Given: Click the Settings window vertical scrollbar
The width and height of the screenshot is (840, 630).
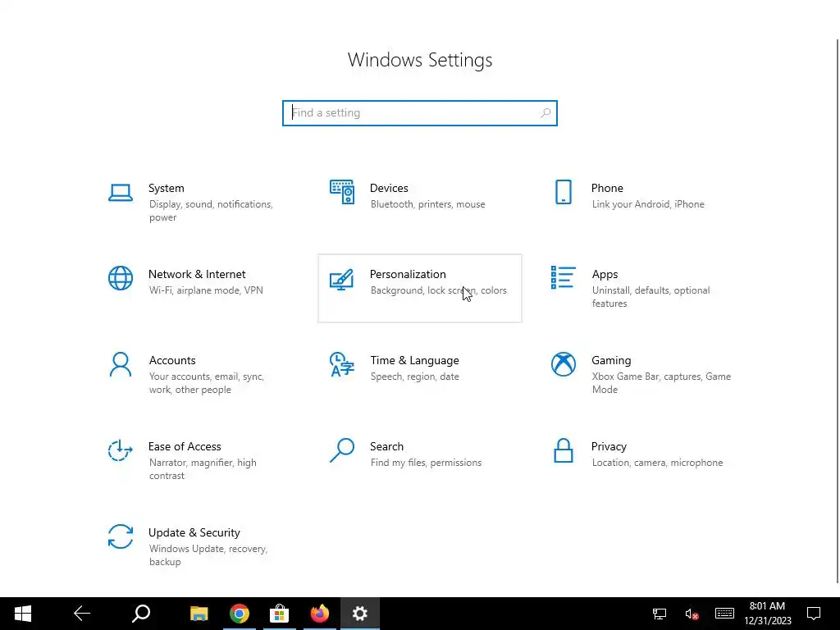Looking at the screenshot, I should (x=838, y=311).
